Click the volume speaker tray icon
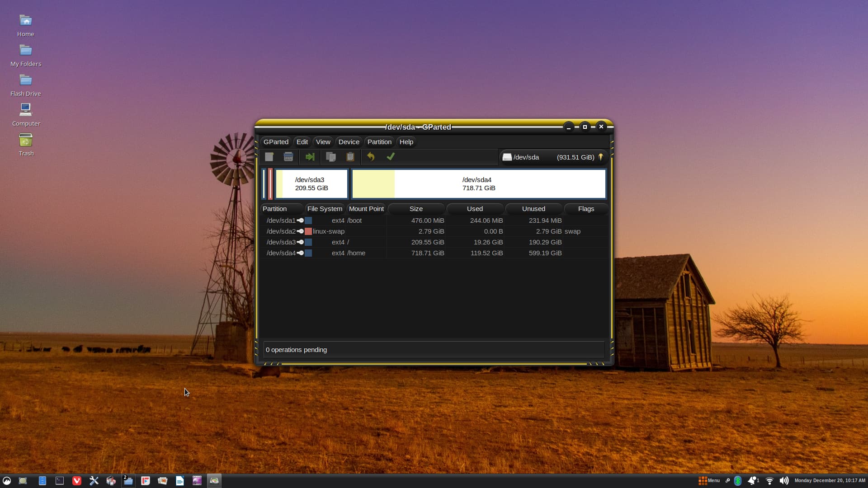 pyautogui.click(x=784, y=481)
